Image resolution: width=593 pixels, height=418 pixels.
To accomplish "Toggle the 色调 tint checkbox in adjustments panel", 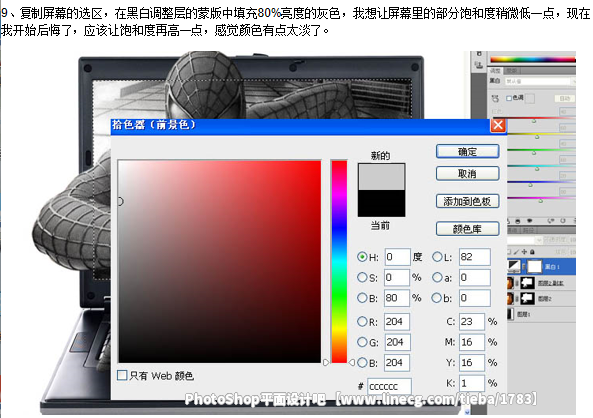I will pos(509,98).
